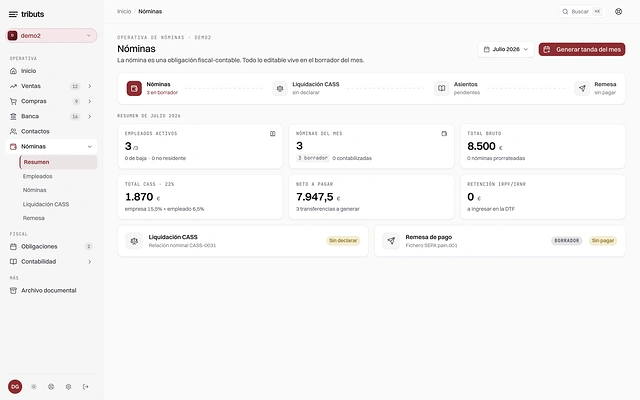Open the Julio 2026 month dropdown
Image resolution: width=640 pixels, height=400 pixels.
tap(506, 49)
